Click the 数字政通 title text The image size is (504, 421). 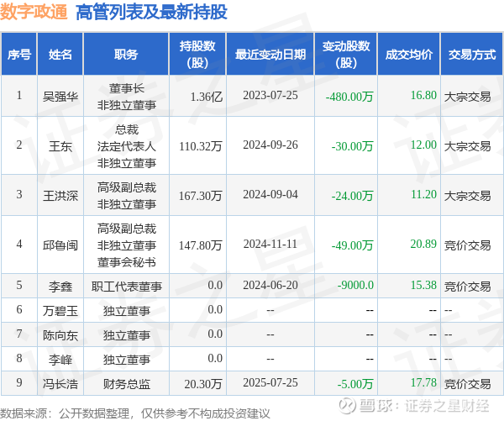click(x=34, y=12)
